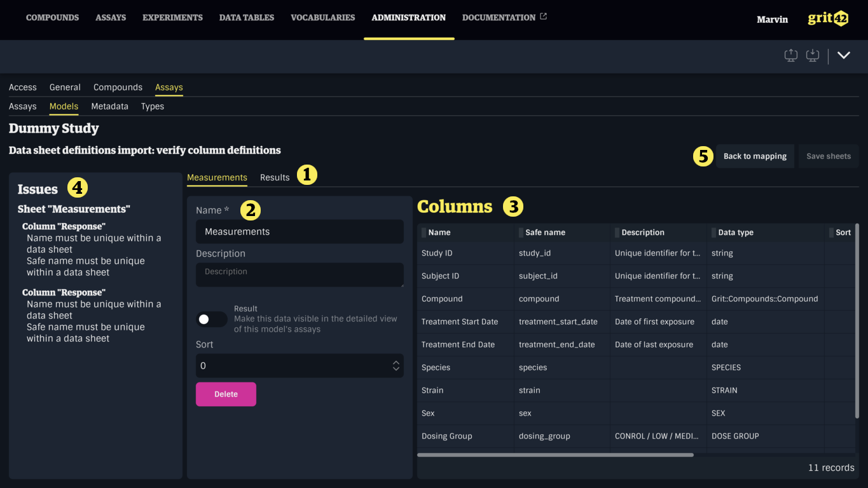
Task: Select the EXPERIMENTS menu
Action: 172,18
